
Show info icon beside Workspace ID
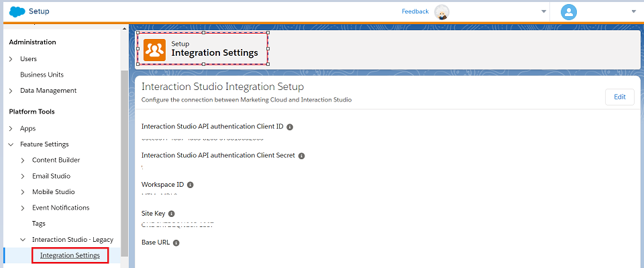click(190, 185)
